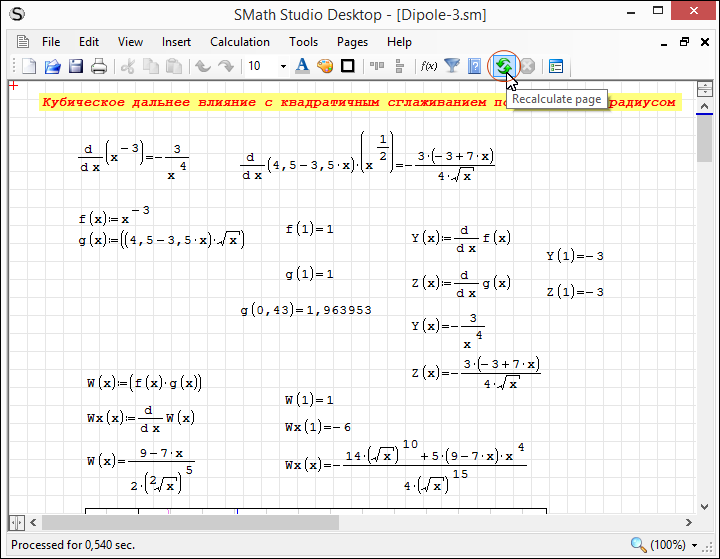Open the Pages menu
This screenshot has height=559, width=720.
[x=352, y=42]
